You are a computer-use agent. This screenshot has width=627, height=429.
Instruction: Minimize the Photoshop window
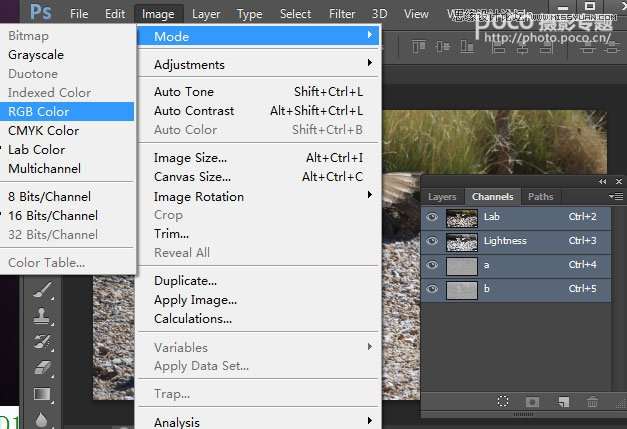point(563,6)
